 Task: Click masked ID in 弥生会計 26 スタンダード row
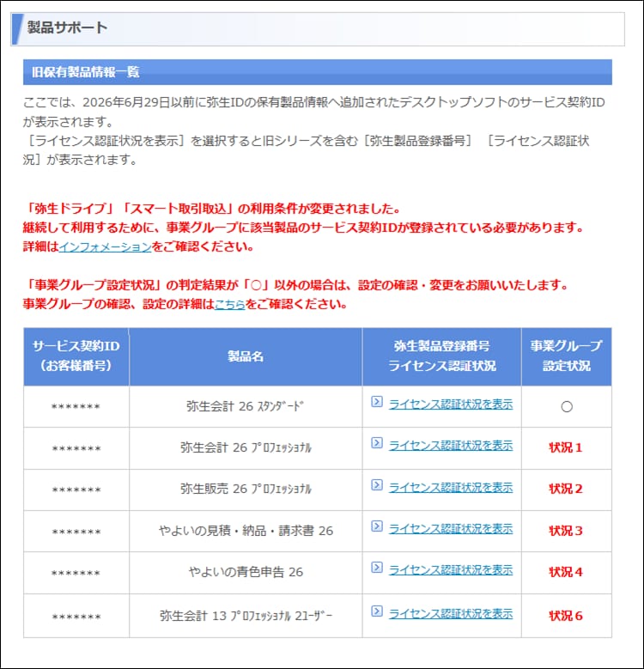(76, 407)
